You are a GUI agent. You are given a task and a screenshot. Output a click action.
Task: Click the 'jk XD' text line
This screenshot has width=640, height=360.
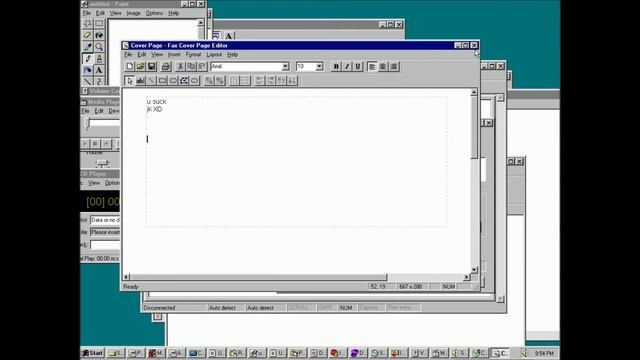click(x=154, y=109)
